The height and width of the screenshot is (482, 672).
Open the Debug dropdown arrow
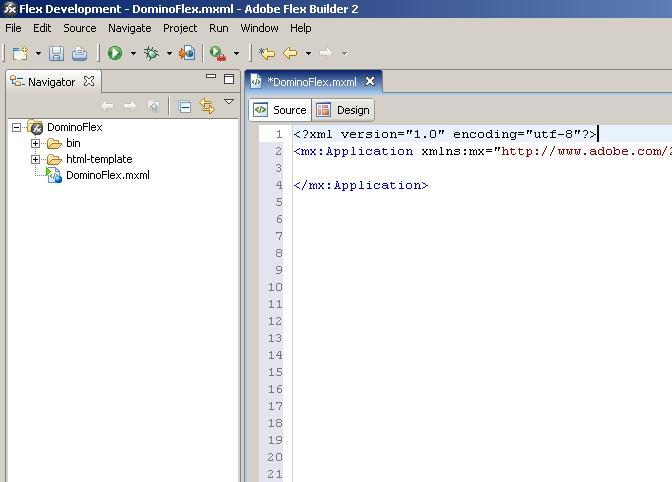(169, 54)
